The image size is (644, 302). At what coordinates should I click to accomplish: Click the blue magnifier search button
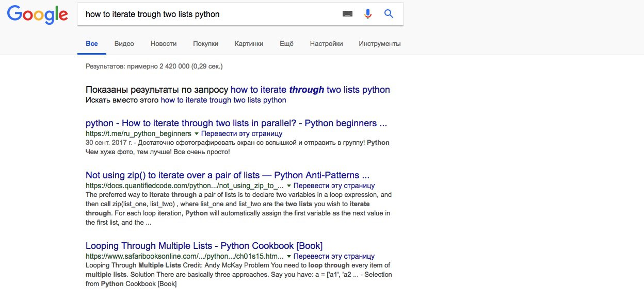click(389, 14)
